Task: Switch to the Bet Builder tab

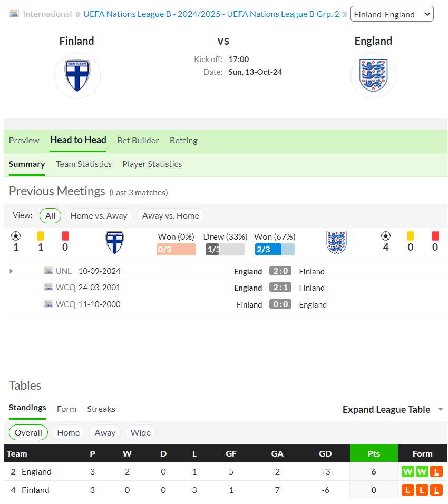Action: click(x=138, y=141)
